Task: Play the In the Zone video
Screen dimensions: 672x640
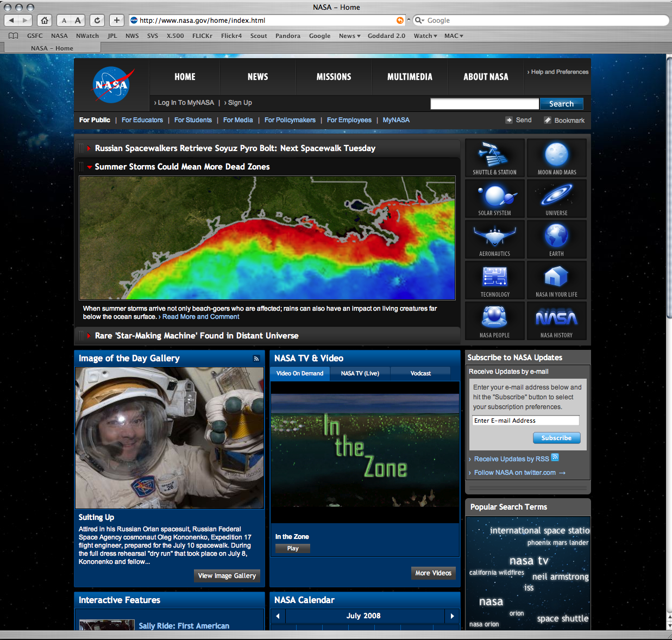Action: 293,548
